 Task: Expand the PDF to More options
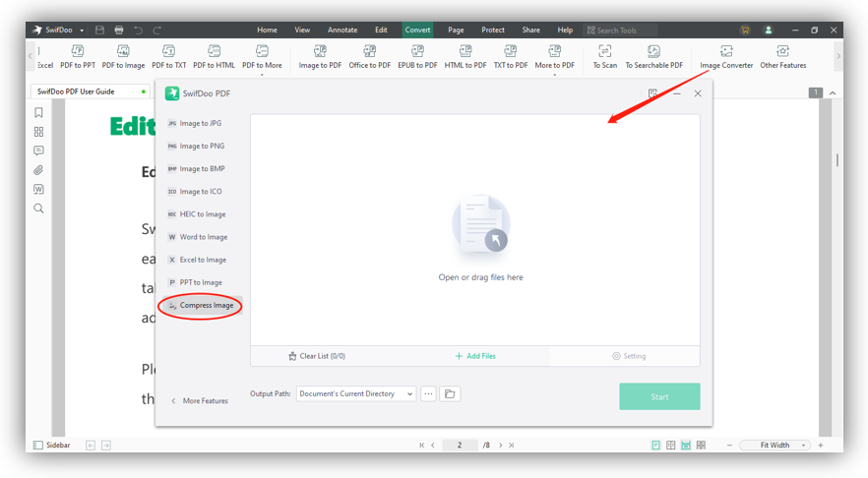pyautogui.click(x=262, y=59)
